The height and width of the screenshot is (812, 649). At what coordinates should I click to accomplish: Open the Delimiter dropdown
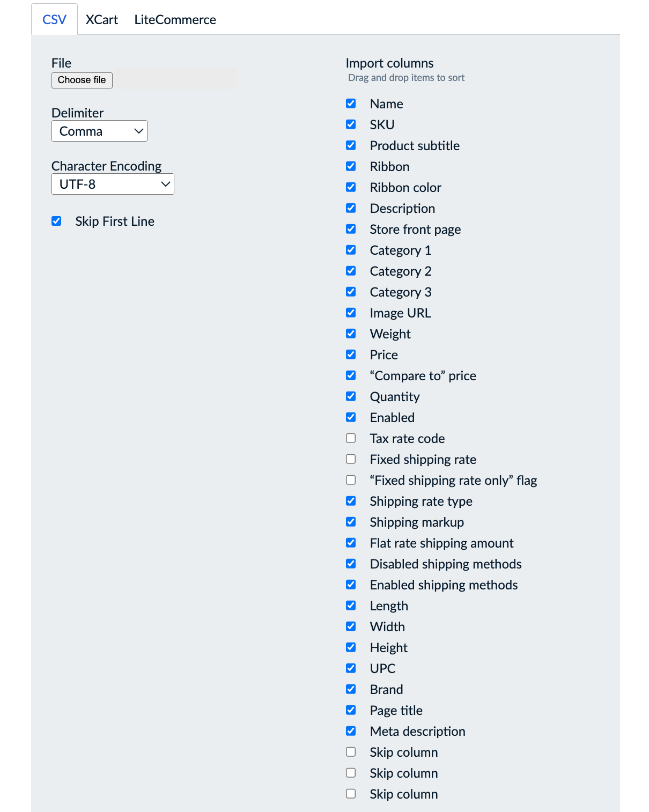99,130
